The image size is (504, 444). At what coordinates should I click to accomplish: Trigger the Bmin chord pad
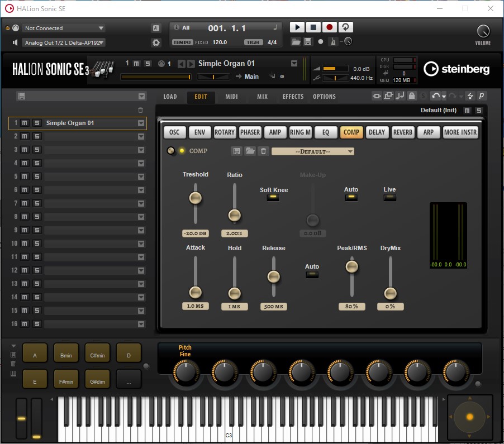click(x=66, y=353)
